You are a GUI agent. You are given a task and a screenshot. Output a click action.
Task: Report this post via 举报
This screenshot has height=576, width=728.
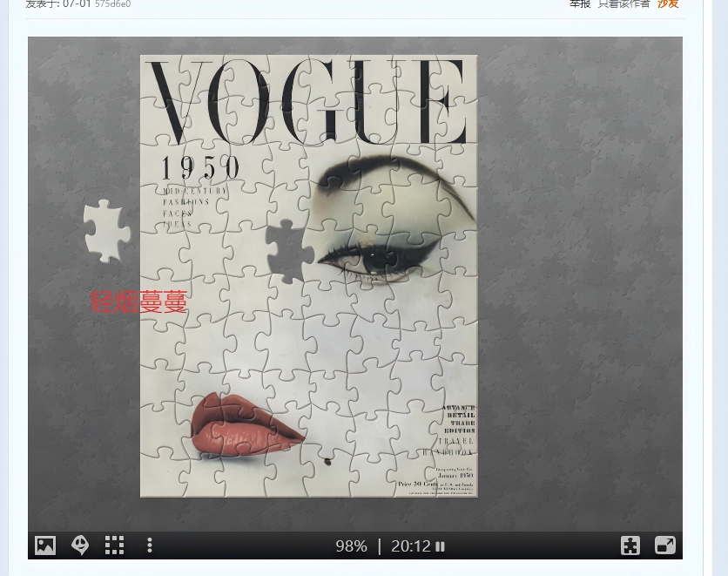[x=580, y=3]
